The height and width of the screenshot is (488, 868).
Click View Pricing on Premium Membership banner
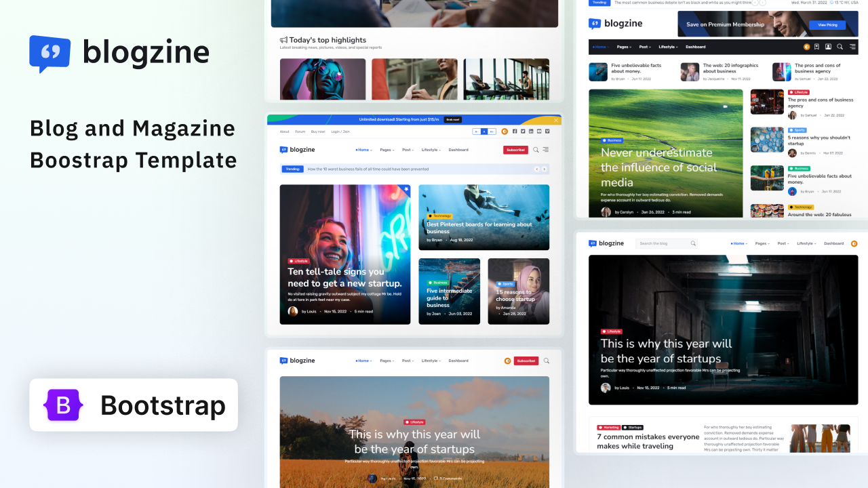(x=827, y=24)
